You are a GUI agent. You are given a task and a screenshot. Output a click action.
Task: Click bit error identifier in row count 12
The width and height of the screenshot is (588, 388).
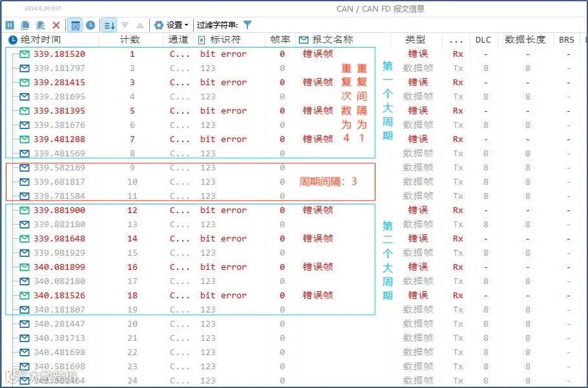click(x=223, y=210)
